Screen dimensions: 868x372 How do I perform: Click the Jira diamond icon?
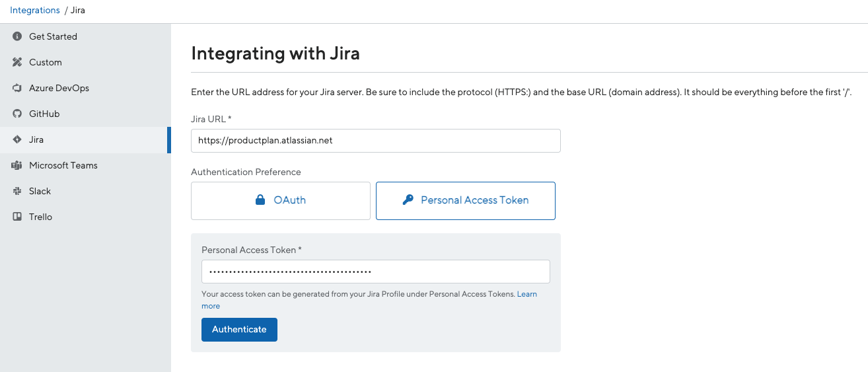[x=17, y=139]
